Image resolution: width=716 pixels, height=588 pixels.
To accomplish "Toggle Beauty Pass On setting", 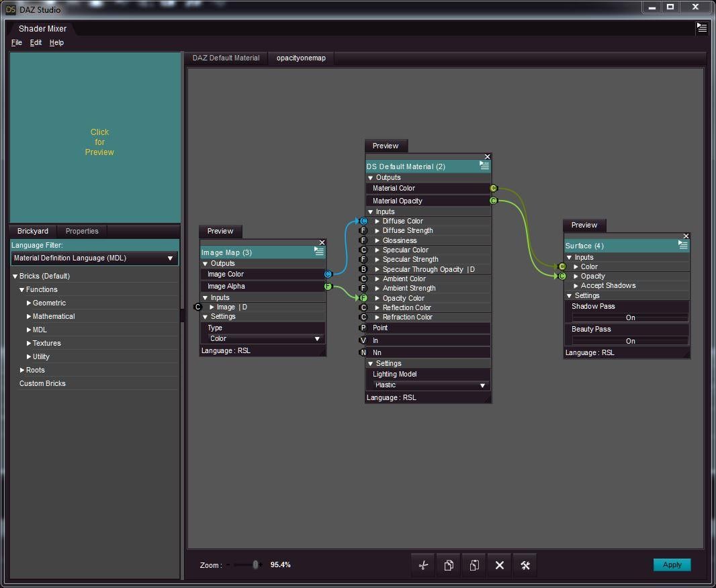I will [x=630, y=341].
